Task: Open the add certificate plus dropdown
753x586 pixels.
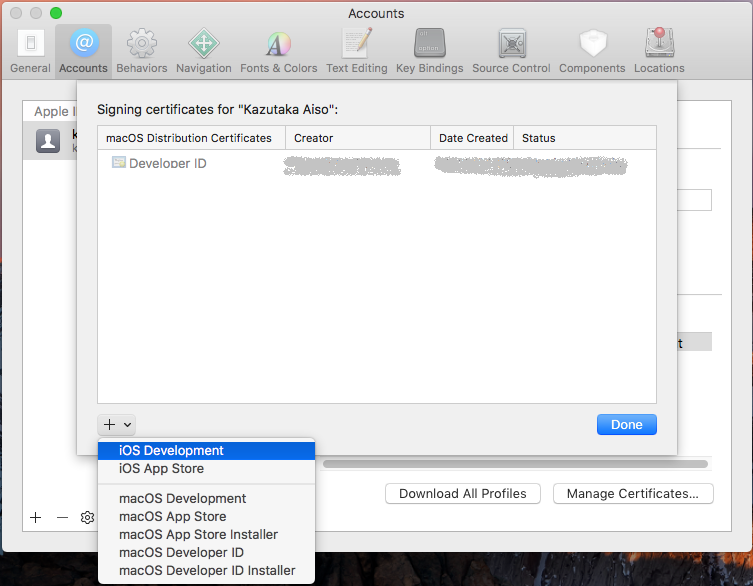Action: point(117,425)
